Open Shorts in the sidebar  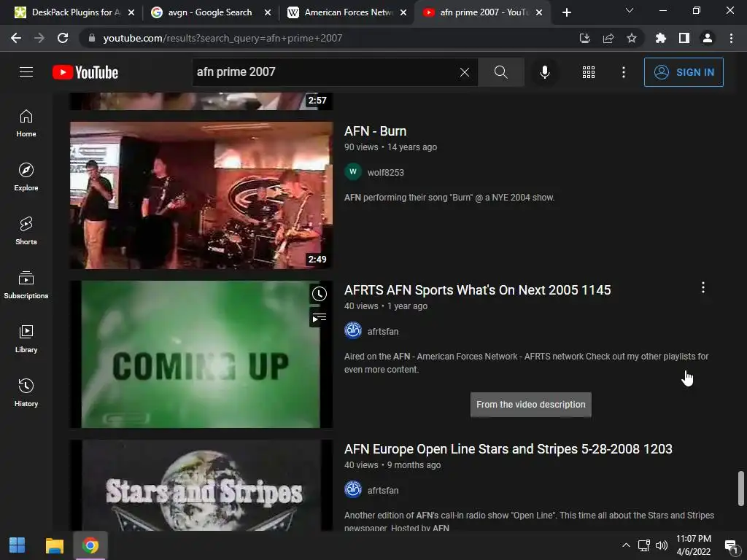pos(26,230)
